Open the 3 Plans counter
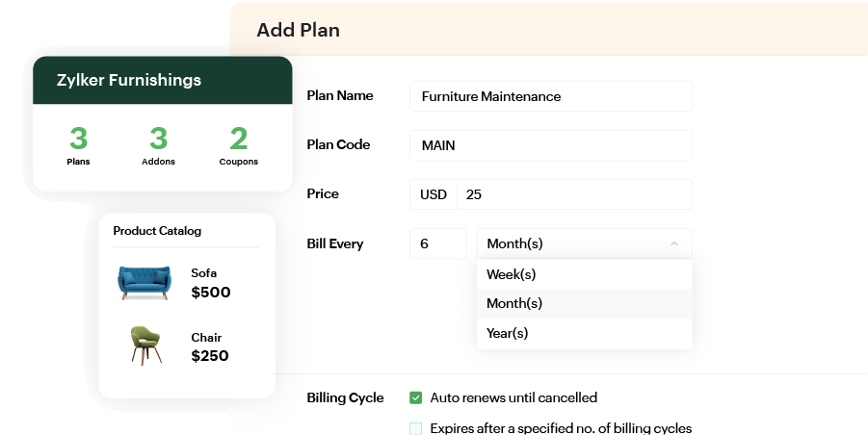 tap(78, 145)
